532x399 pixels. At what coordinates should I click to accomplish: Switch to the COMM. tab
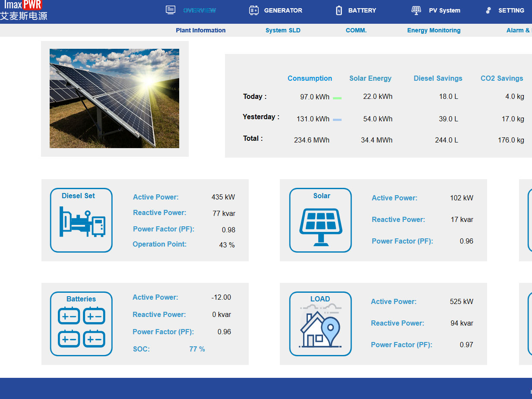coord(356,30)
